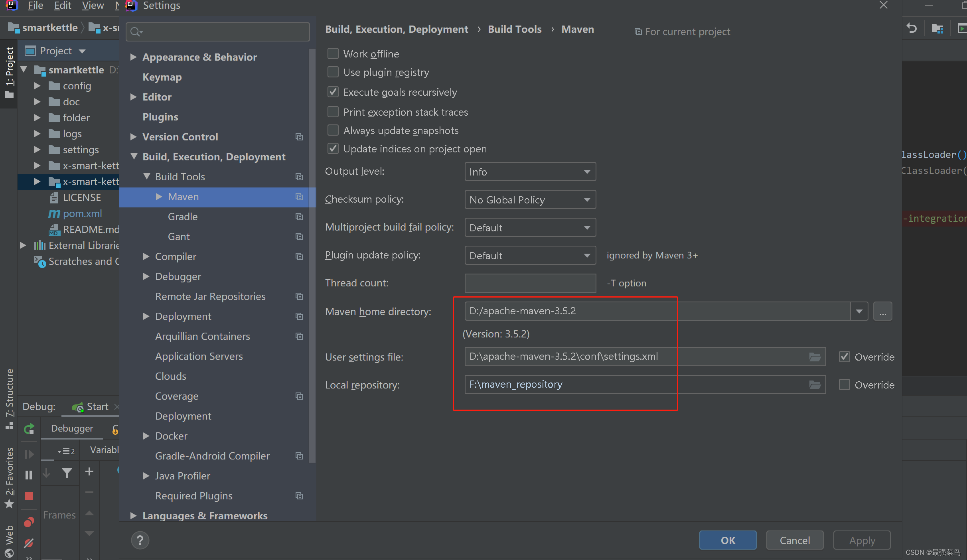Viewport: 967px width, 560px height.
Task: Switch to the Debugger tab
Action: click(x=72, y=428)
